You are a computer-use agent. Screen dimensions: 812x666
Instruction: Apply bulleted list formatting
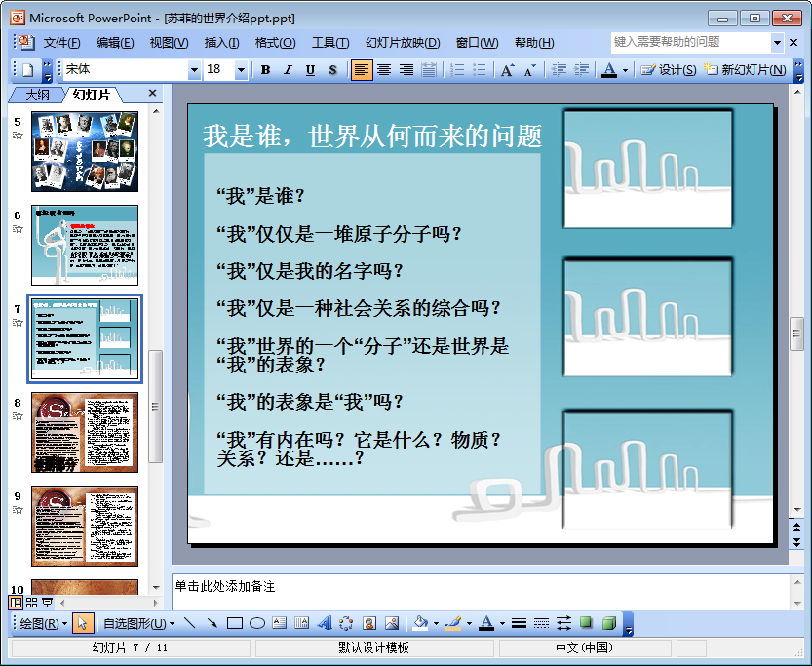480,70
